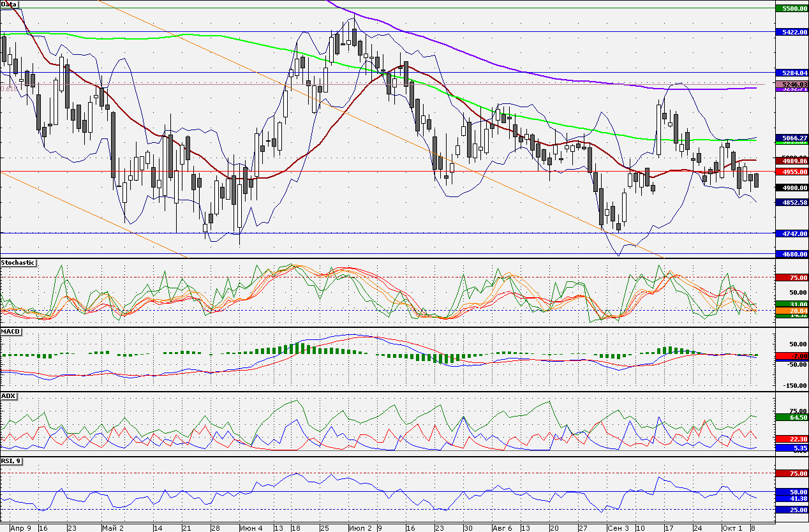809x532 pixels.
Task: Select the 5422.00 price level label
Action: click(x=791, y=32)
